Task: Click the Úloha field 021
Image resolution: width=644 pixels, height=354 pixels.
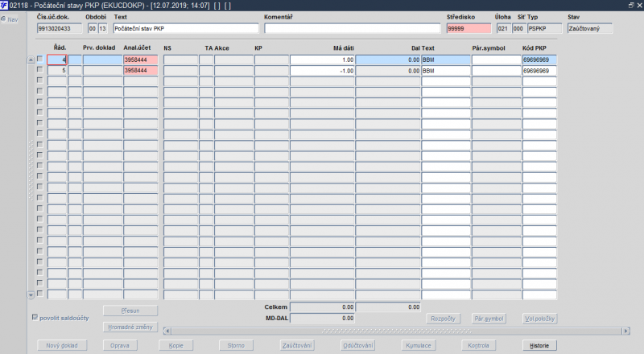Action: [502, 28]
